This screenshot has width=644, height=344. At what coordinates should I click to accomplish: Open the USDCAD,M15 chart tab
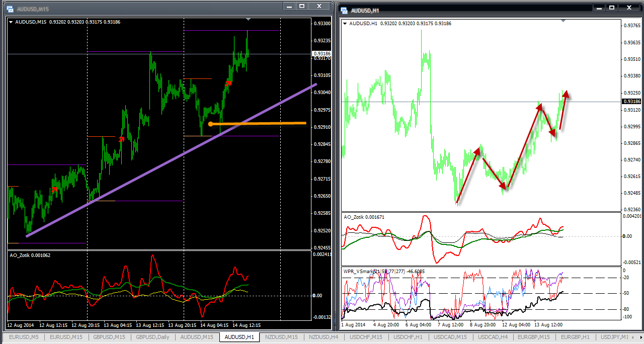[x=450, y=337]
